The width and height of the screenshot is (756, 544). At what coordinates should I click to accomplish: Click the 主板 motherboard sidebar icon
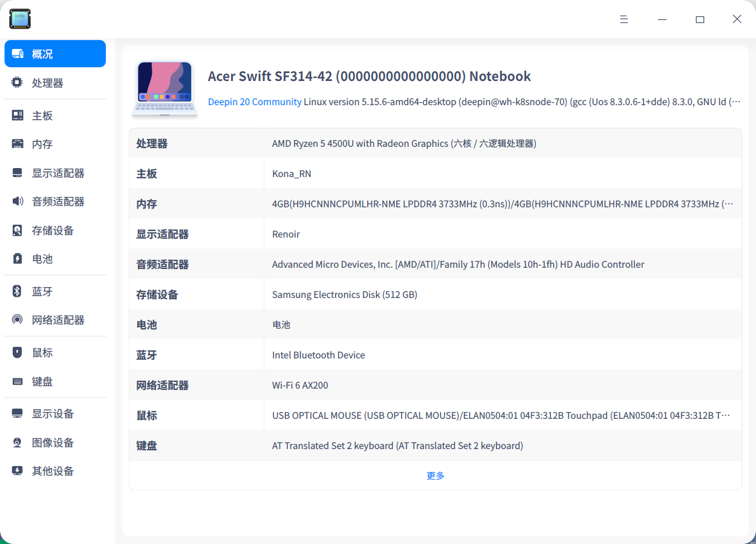(18, 115)
